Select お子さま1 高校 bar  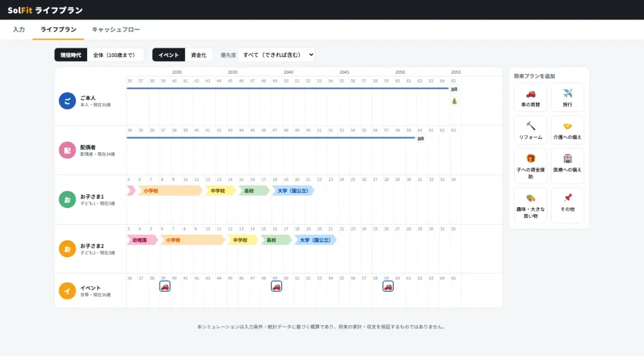click(x=254, y=190)
